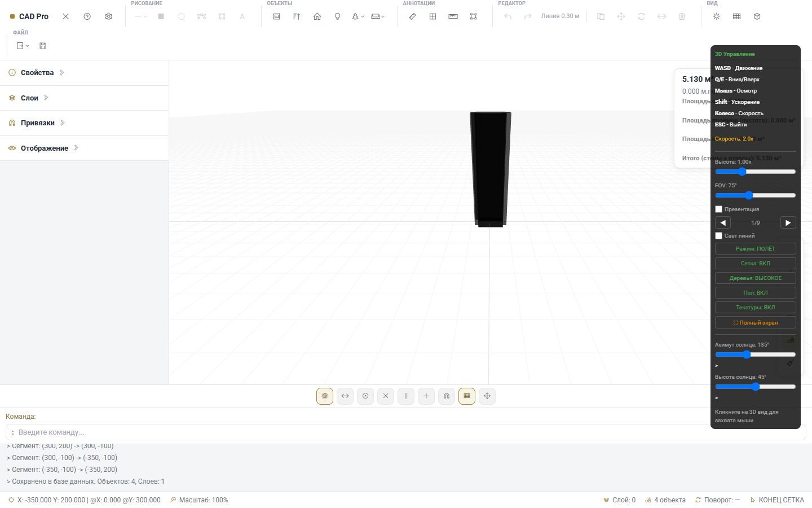The height and width of the screenshot is (508, 812).
Task: Go to next presentation slide arrow
Action: tap(788, 222)
